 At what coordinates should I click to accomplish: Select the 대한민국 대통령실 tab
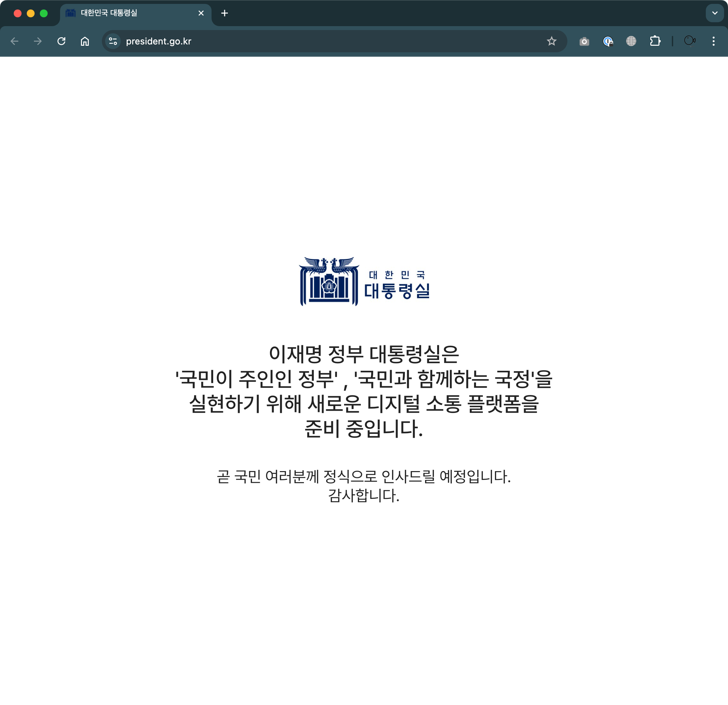click(122, 13)
